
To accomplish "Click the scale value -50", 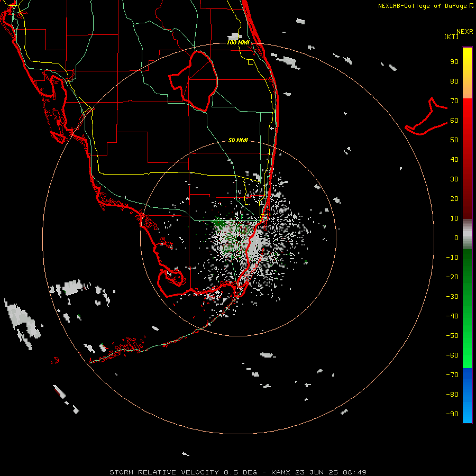I will (x=452, y=336).
